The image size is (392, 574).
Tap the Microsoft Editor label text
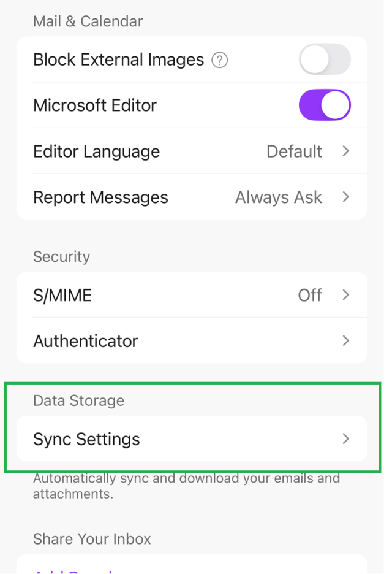[95, 105]
